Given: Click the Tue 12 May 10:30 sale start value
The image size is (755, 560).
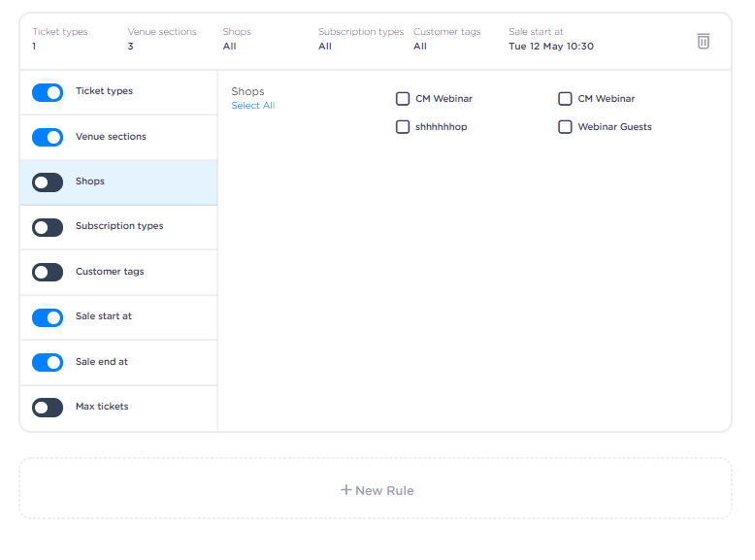Looking at the screenshot, I should pyautogui.click(x=550, y=47).
